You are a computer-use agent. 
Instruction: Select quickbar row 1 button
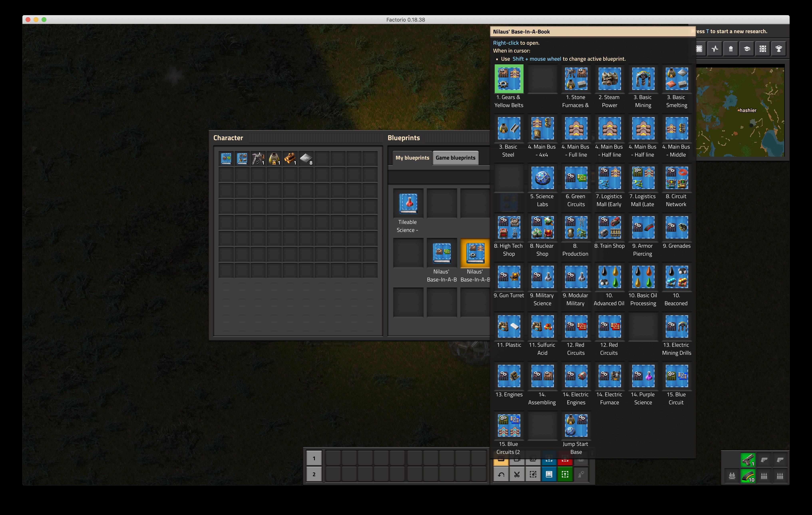coord(314,458)
